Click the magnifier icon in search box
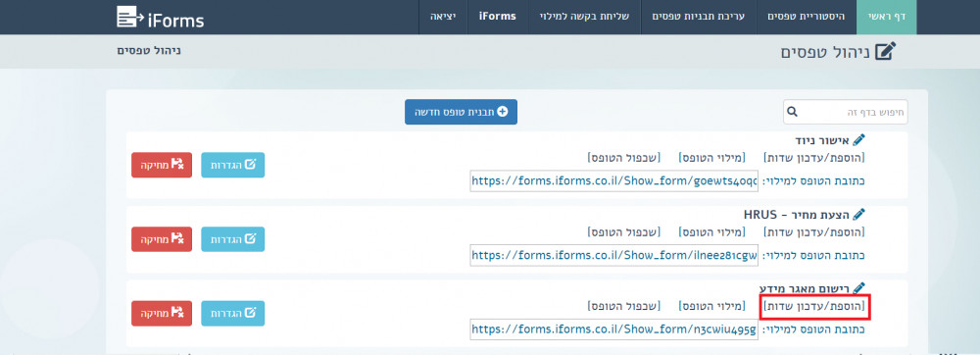Image resolution: width=980 pixels, height=355 pixels. tap(793, 112)
